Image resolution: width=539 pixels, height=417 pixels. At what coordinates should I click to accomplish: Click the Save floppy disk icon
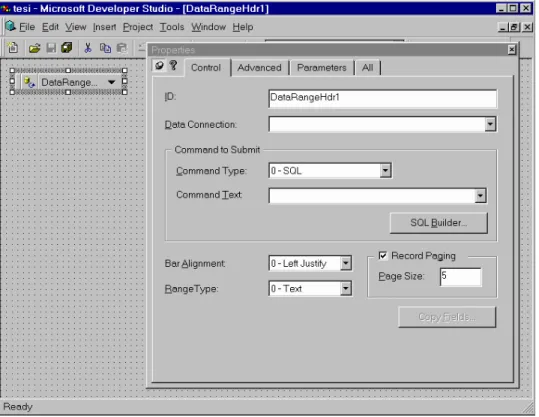click(x=51, y=48)
